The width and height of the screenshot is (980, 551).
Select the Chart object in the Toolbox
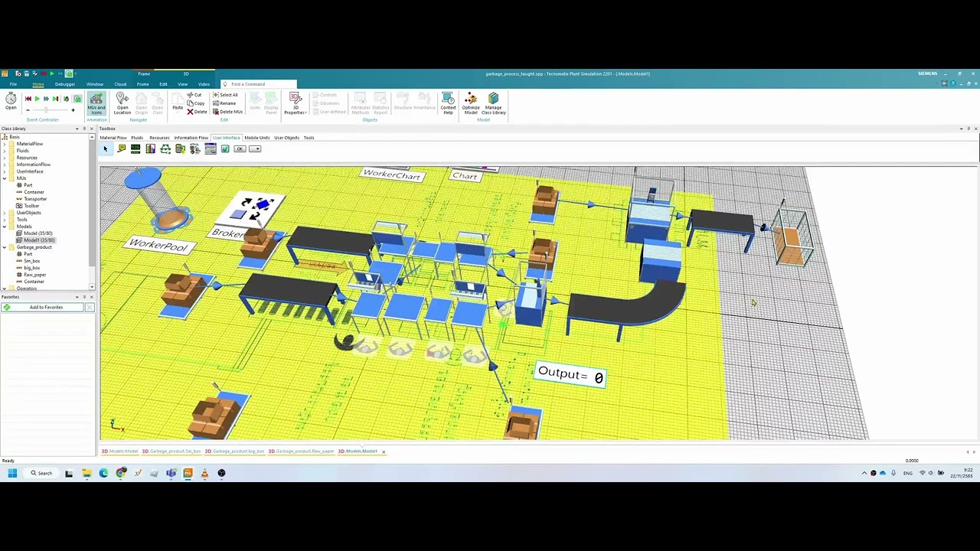(x=151, y=149)
